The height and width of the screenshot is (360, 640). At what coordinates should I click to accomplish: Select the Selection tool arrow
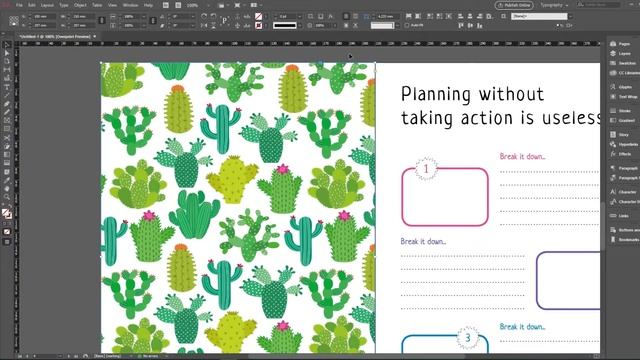pos(7,44)
